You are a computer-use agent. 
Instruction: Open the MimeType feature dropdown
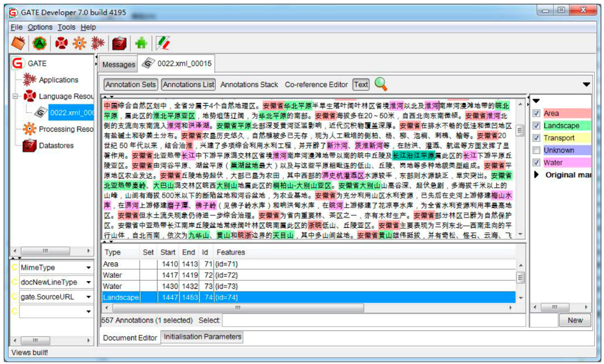click(x=89, y=268)
